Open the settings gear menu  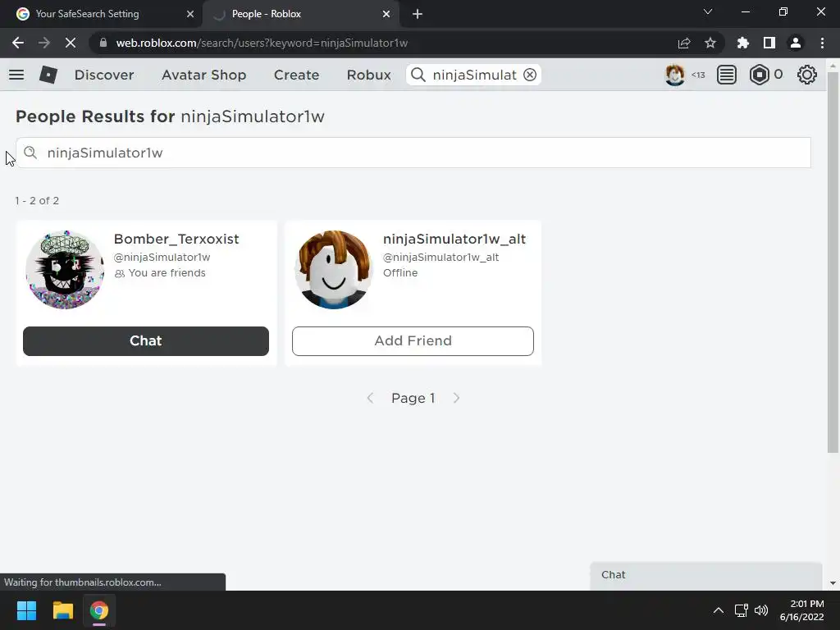807,75
